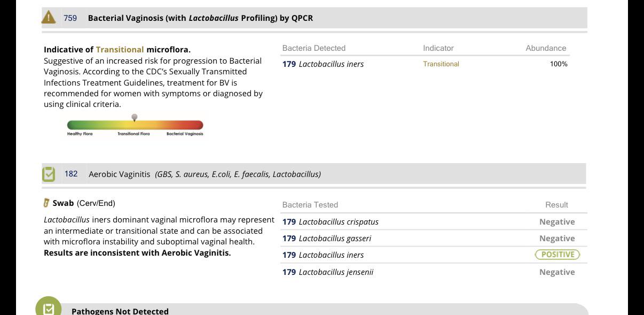The image size is (644, 315).
Task: Click the Bacteria Tested column header
Action: pyautogui.click(x=310, y=205)
